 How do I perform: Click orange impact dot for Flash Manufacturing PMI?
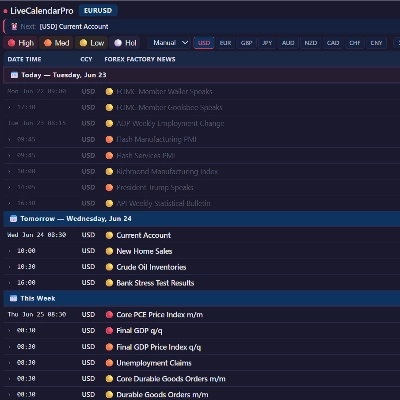tap(109, 140)
